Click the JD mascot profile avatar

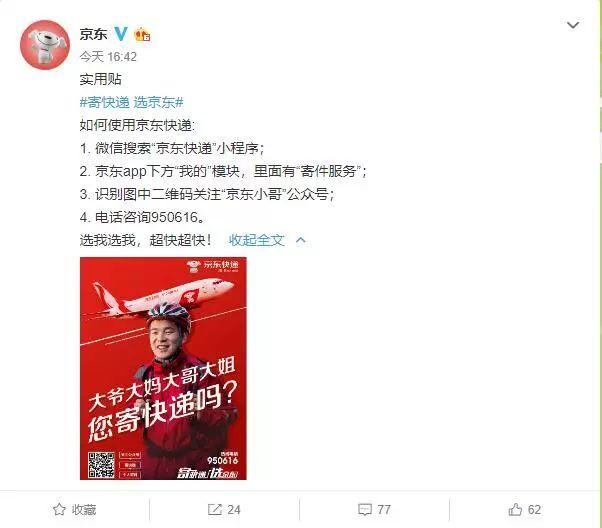45,45
